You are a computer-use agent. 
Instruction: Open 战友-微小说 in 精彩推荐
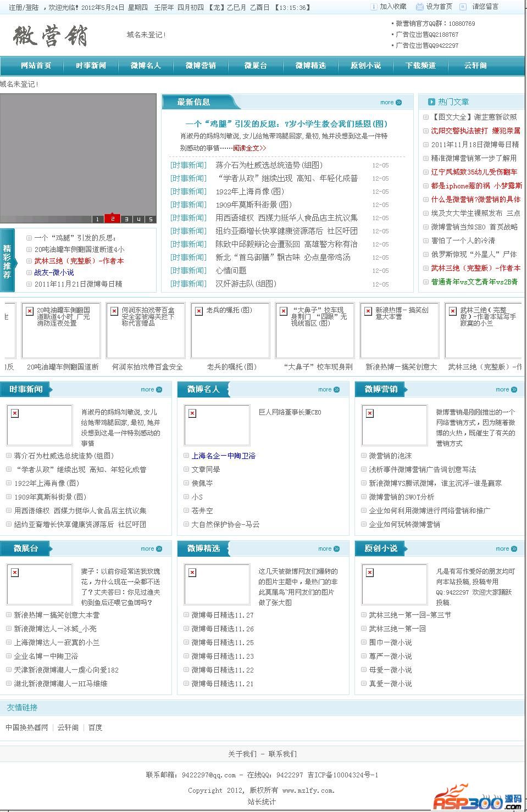(x=54, y=272)
